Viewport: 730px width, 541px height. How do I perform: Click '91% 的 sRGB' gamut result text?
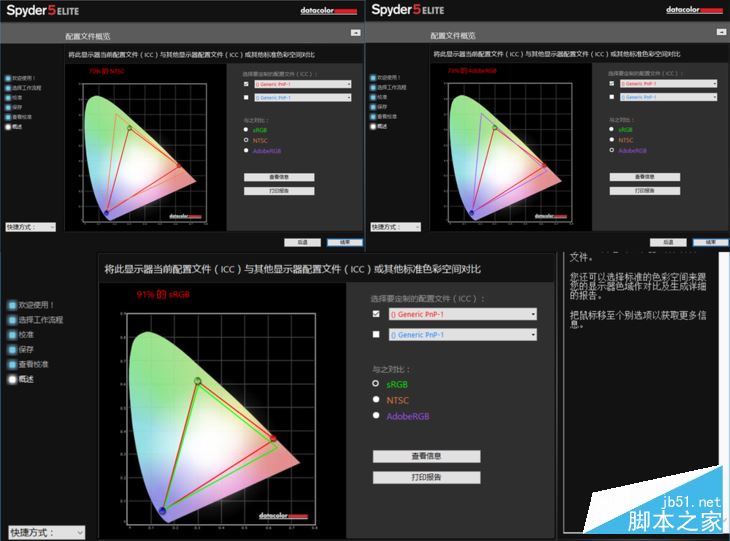[x=163, y=294]
